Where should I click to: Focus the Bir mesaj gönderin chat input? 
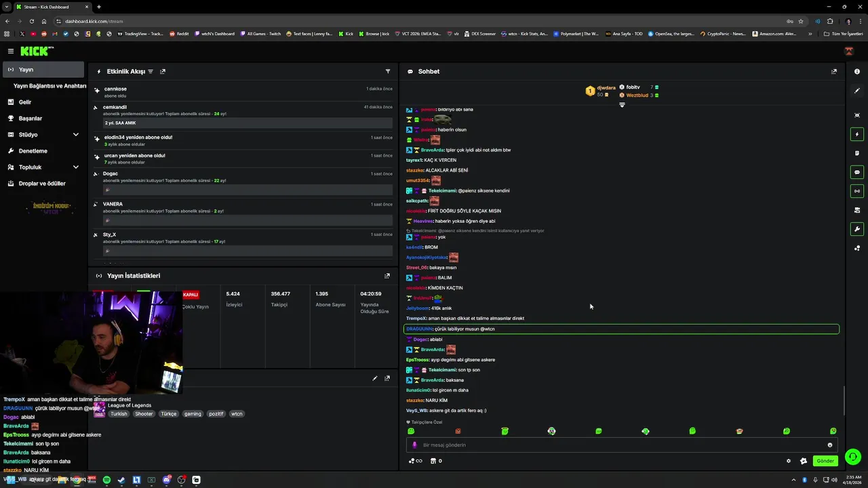[622, 445]
